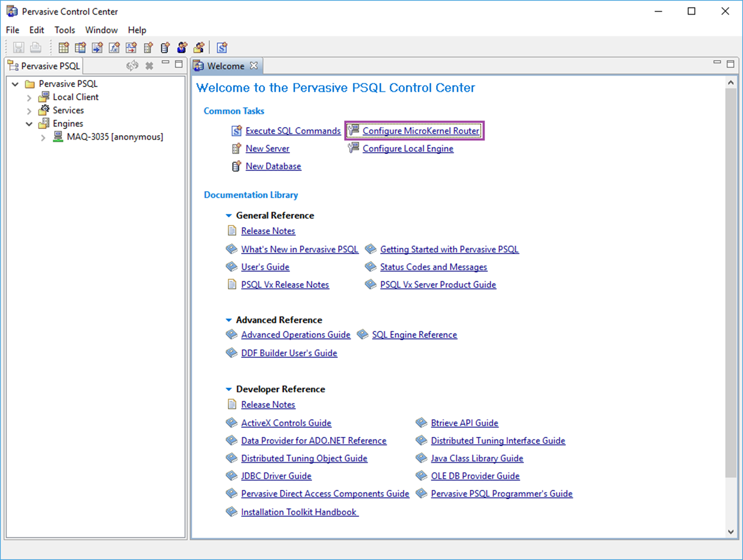
Task: Click the database icon beside New Database link
Action: tap(236, 166)
